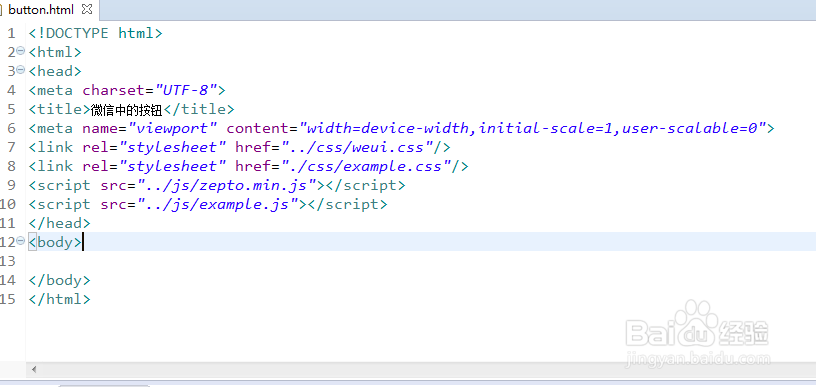Click the opening <html> tag on line 2
This screenshot has height=387, width=816.
click(55, 53)
